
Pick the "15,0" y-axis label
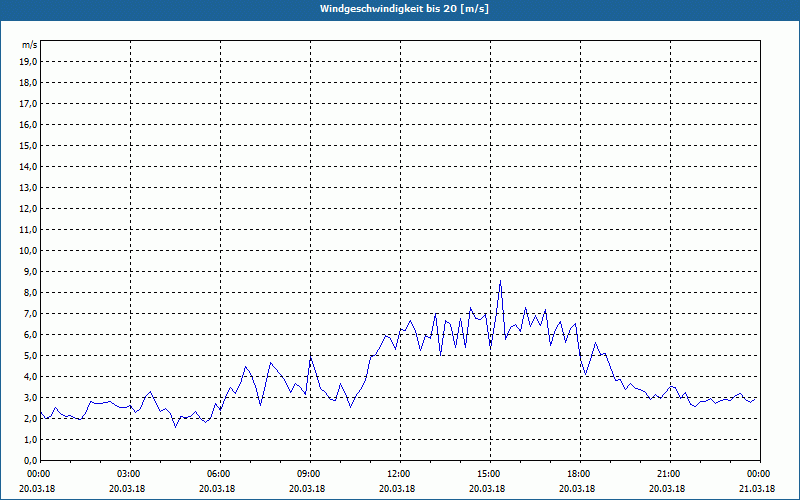click(x=28, y=145)
